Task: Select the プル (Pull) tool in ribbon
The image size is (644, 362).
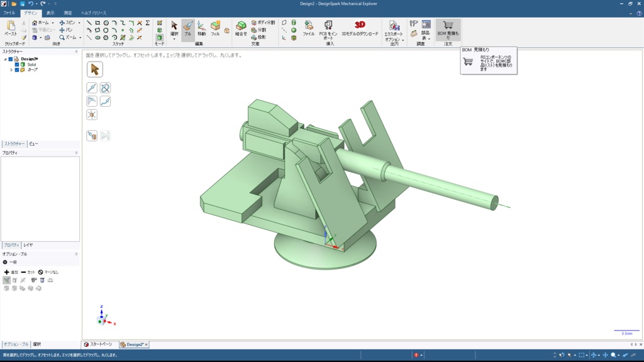Action: point(187,29)
